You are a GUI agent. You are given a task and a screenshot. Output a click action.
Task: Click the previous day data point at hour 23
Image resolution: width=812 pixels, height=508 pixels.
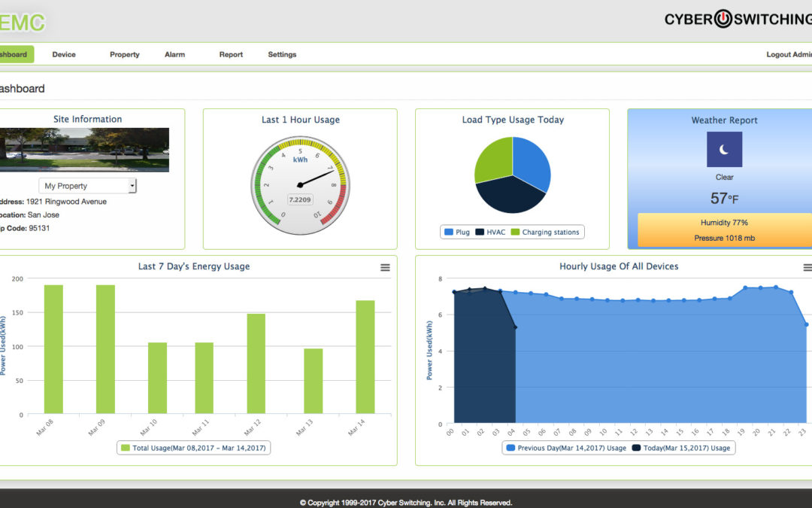806,324
